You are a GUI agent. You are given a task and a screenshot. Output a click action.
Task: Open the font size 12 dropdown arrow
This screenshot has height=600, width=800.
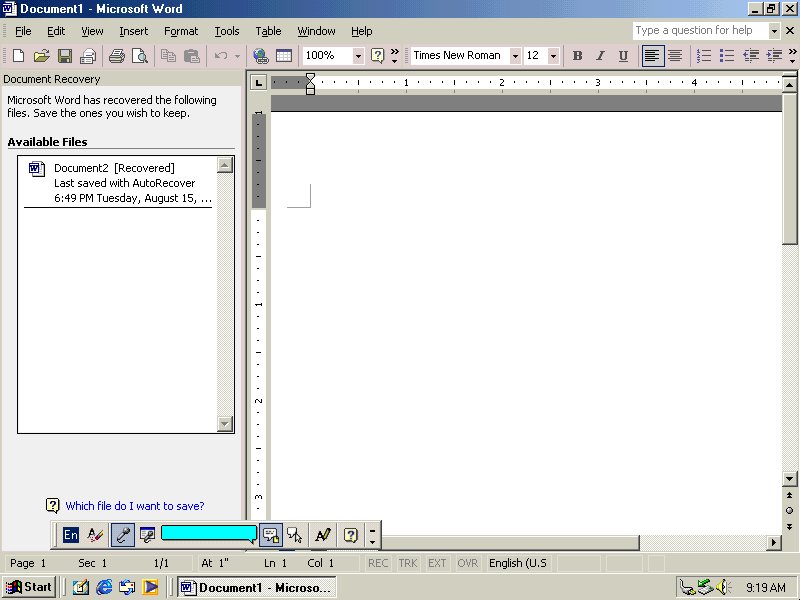point(554,56)
